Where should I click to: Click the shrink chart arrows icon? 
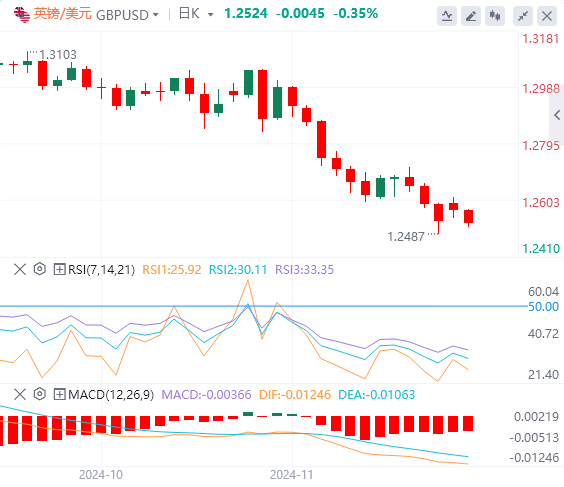click(523, 16)
